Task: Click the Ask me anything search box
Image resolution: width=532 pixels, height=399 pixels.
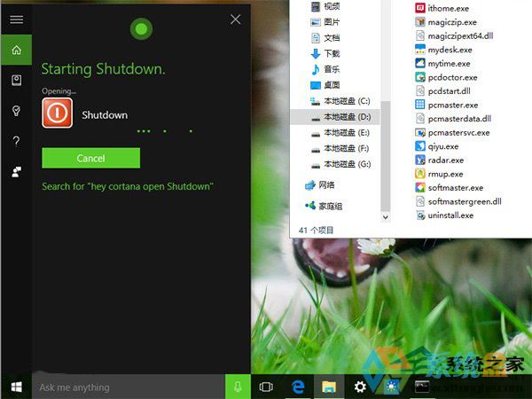Action: pyautogui.click(x=129, y=387)
